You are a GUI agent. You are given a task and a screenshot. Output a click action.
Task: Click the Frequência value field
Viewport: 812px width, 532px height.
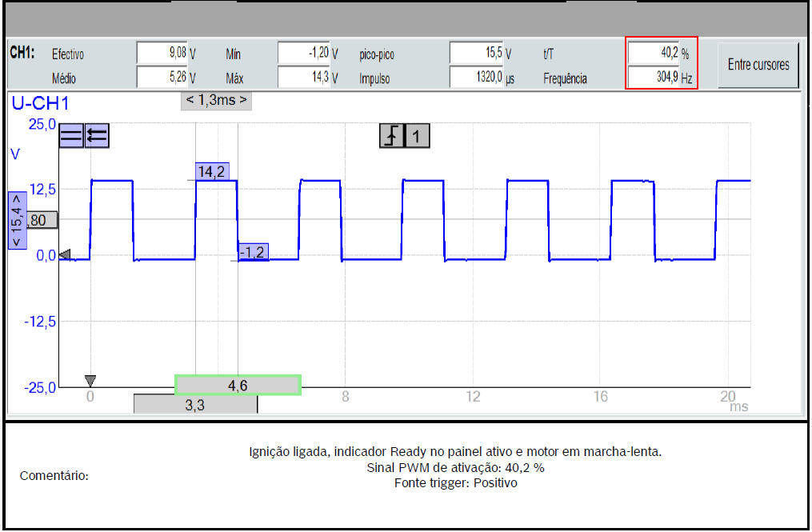click(x=653, y=78)
